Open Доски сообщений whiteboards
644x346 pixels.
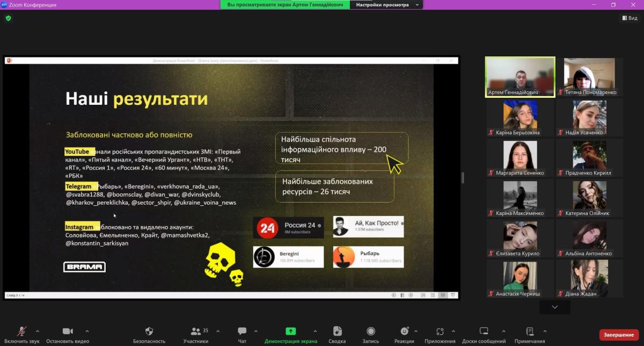[x=484, y=331]
